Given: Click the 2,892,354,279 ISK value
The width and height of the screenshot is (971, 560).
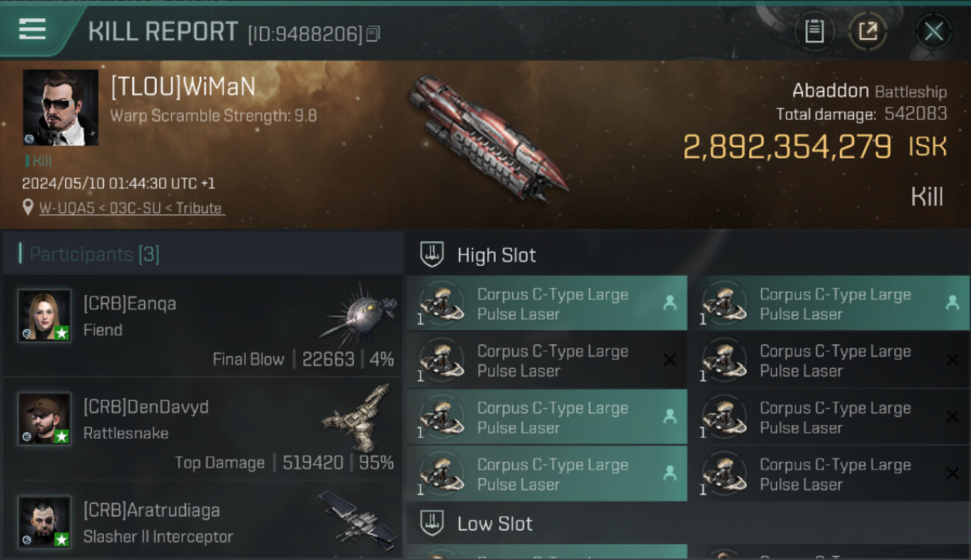Looking at the screenshot, I should [x=815, y=147].
